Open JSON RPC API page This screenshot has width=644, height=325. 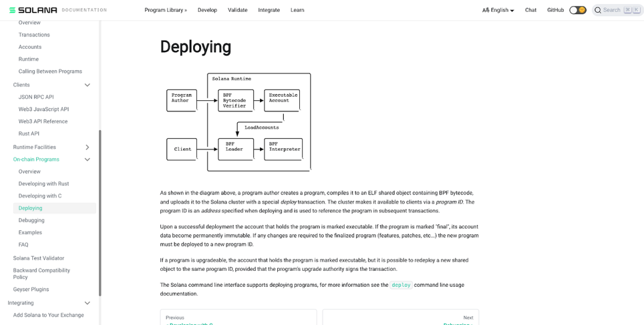36,97
